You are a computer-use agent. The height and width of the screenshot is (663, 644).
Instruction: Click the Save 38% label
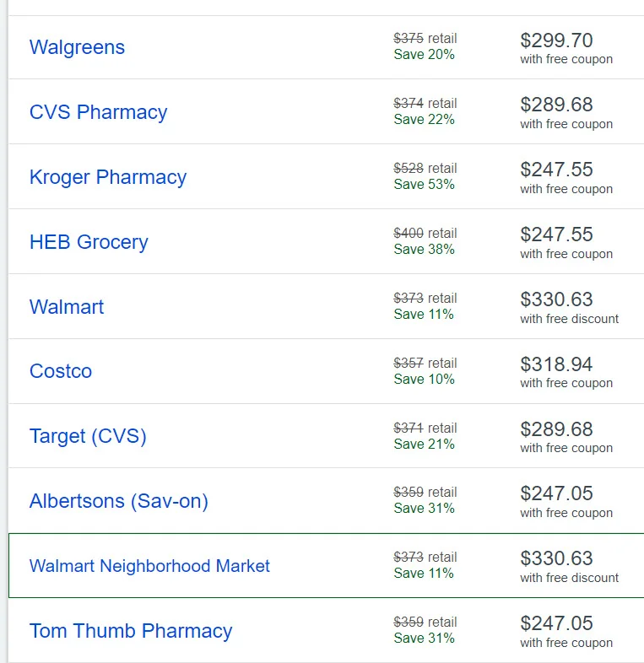click(x=424, y=249)
